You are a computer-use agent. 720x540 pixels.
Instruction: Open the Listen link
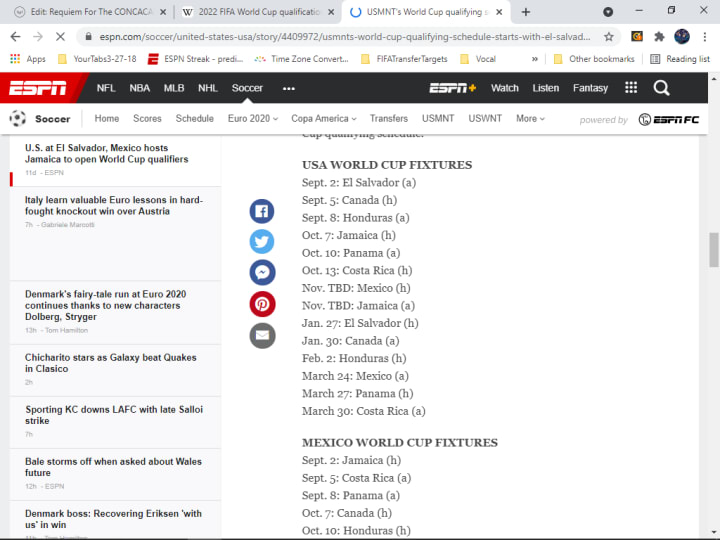(546, 88)
